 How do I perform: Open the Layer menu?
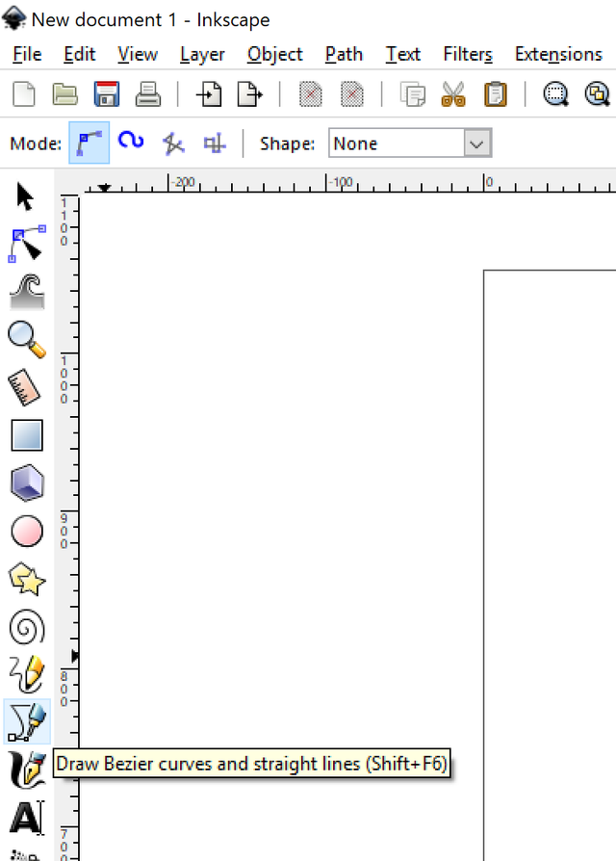[202, 54]
